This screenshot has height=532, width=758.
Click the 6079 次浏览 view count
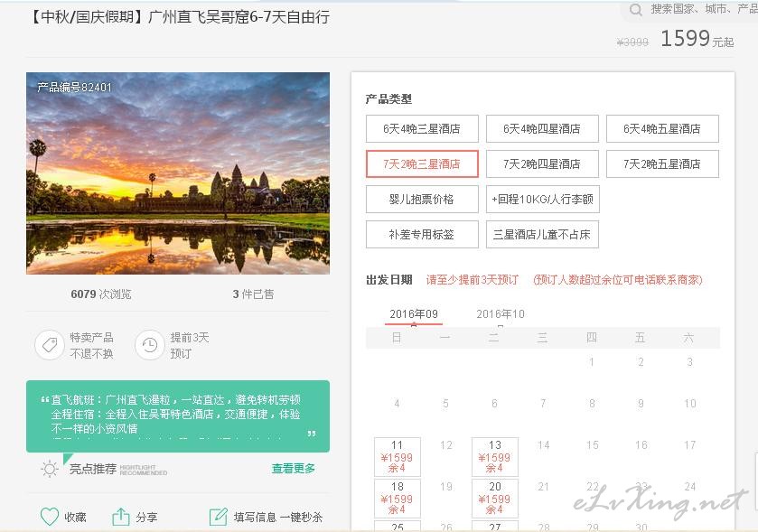pos(101,294)
